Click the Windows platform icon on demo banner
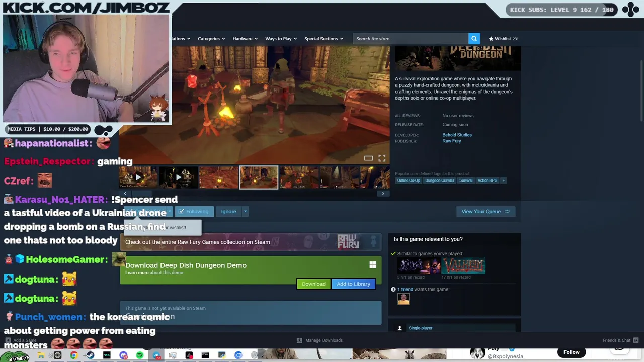The image size is (644, 362). pos(373,265)
